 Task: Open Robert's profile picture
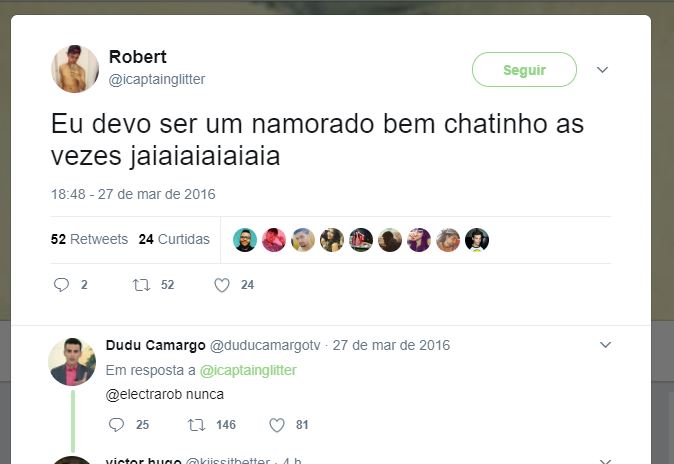coord(75,69)
